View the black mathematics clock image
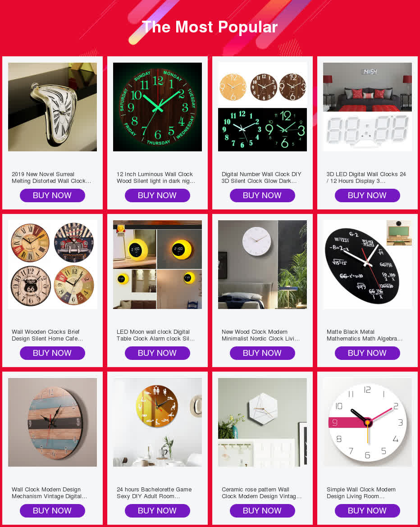This screenshot has height=527, width=420. [367, 264]
